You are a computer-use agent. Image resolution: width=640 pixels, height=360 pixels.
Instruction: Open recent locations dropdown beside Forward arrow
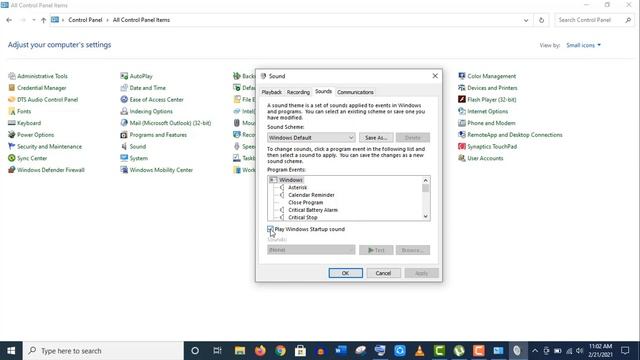click(x=33, y=20)
